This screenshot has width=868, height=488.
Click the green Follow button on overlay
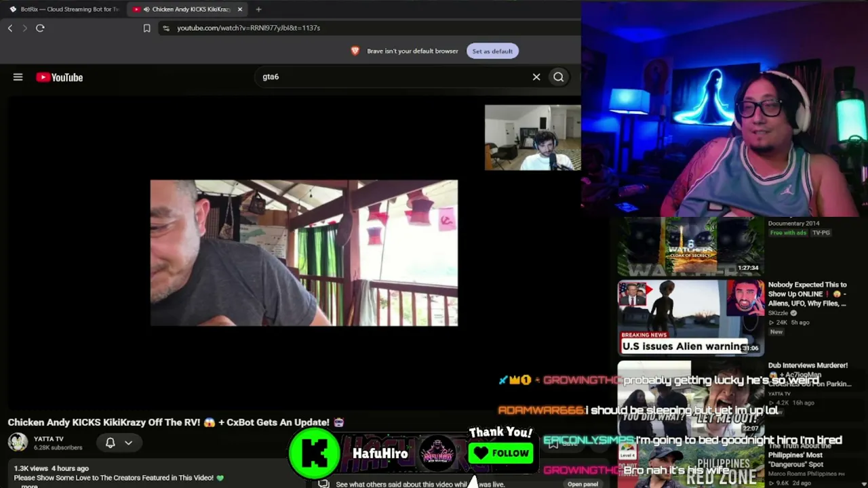(x=501, y=453)
